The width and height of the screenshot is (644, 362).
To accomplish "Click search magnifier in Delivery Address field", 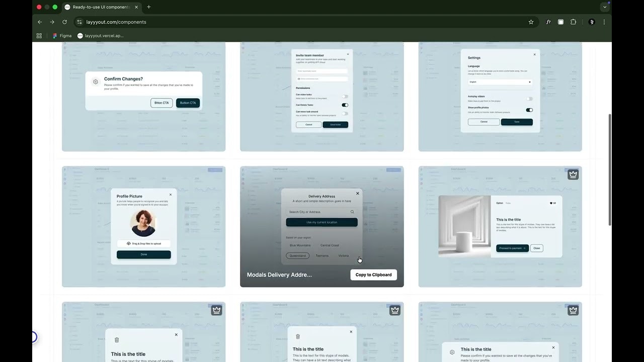I will coord(352,212).
